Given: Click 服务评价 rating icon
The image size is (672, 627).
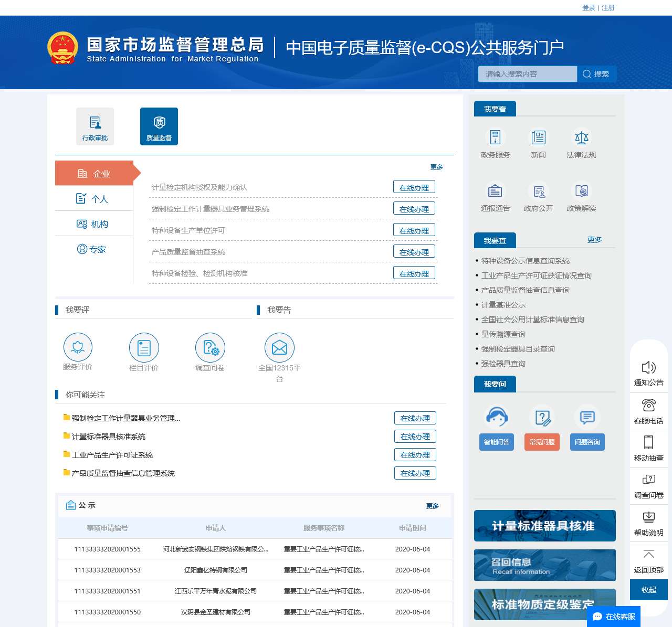Looking at the screenshot, I should click(x=78, y=347).
